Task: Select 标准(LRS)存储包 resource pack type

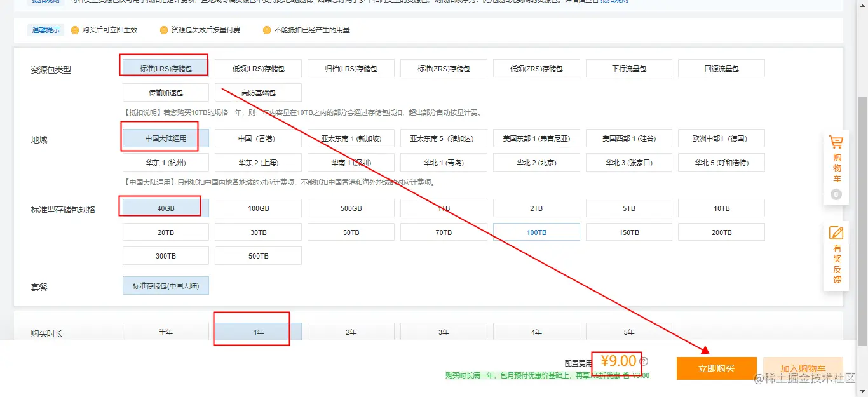Action: click(166, 68)
